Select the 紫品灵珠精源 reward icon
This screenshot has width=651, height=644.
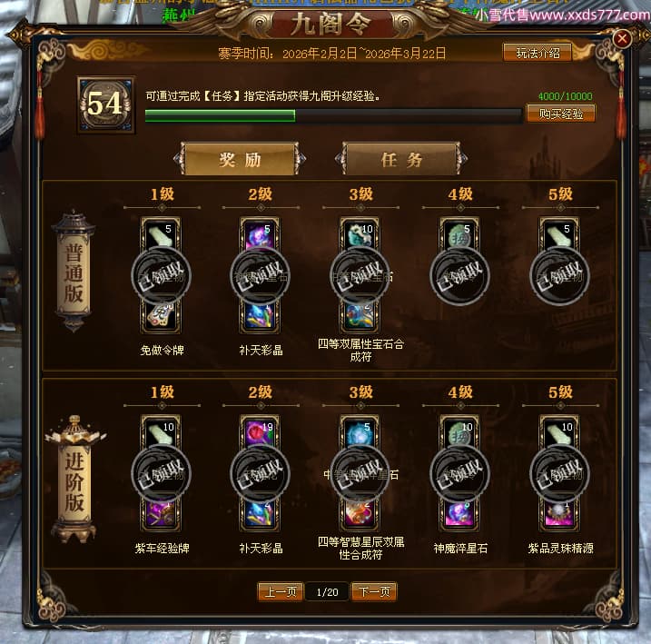pyautogui.click(x=559, y=514)
